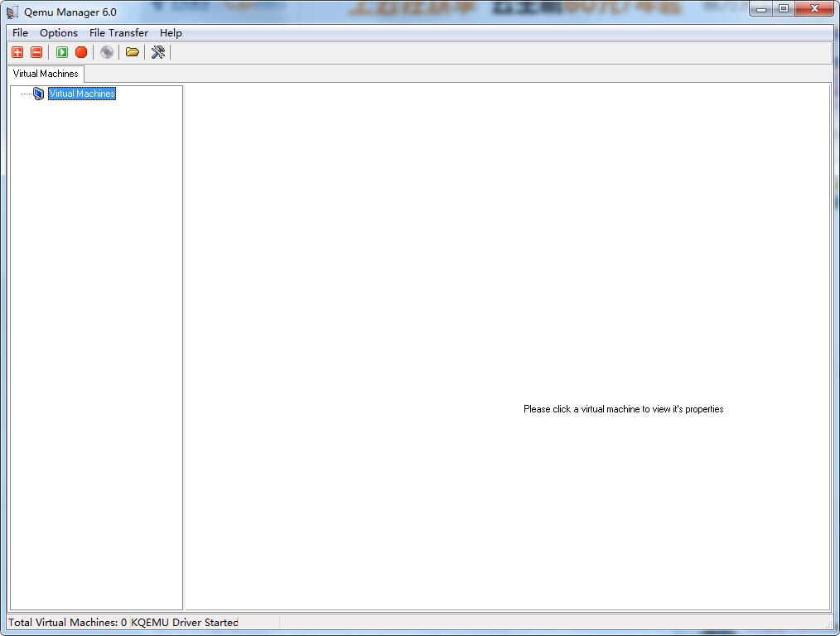Close the Qemu Manager window
This screenshot has width=840, height=636.
click(815, 9)
